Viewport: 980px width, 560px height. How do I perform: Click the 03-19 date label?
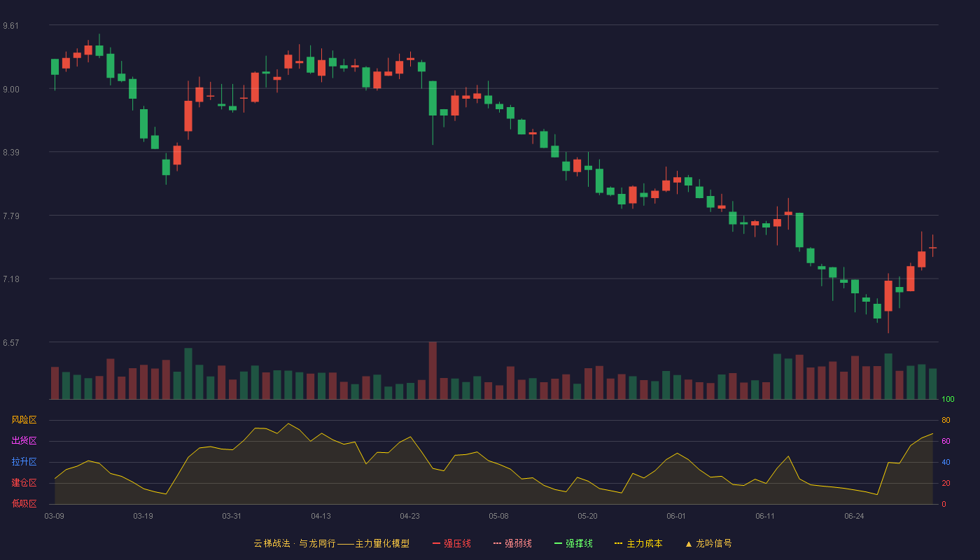(143, 516)
